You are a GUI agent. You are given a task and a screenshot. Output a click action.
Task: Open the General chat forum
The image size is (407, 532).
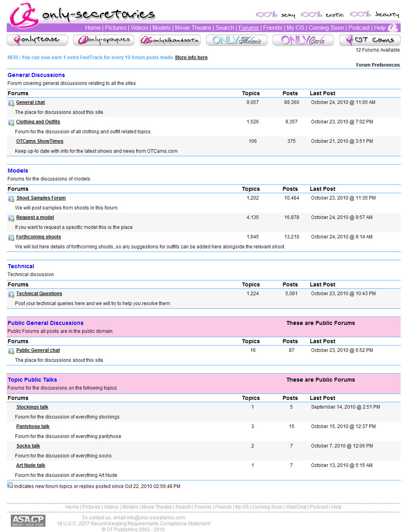point(31,102)
